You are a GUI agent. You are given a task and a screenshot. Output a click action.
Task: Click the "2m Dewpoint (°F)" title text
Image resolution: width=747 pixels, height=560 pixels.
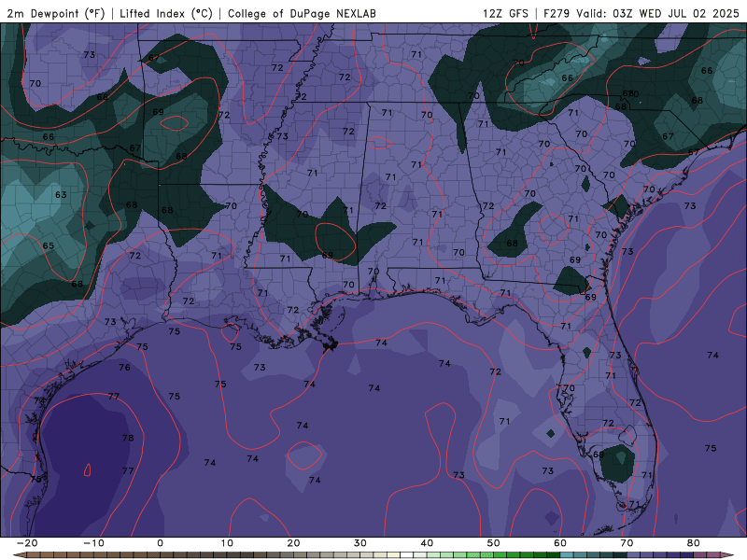pyautogui.click(x=55, y=13)
